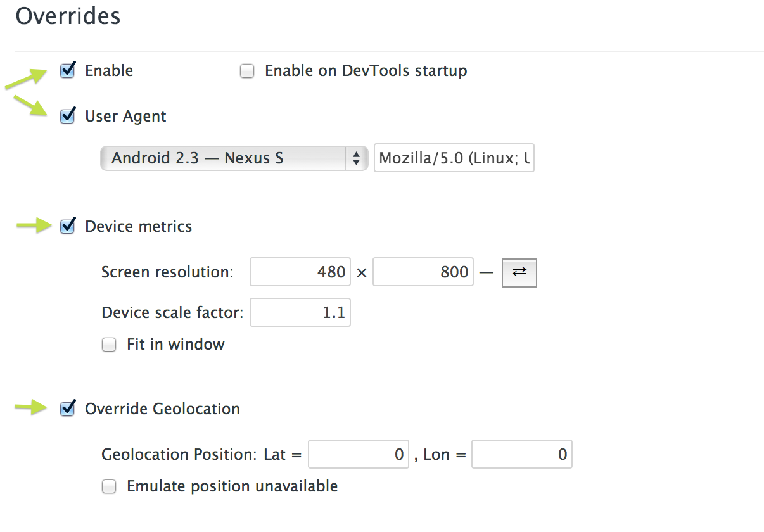Check Emulate position unavailable

pos(110,487)
